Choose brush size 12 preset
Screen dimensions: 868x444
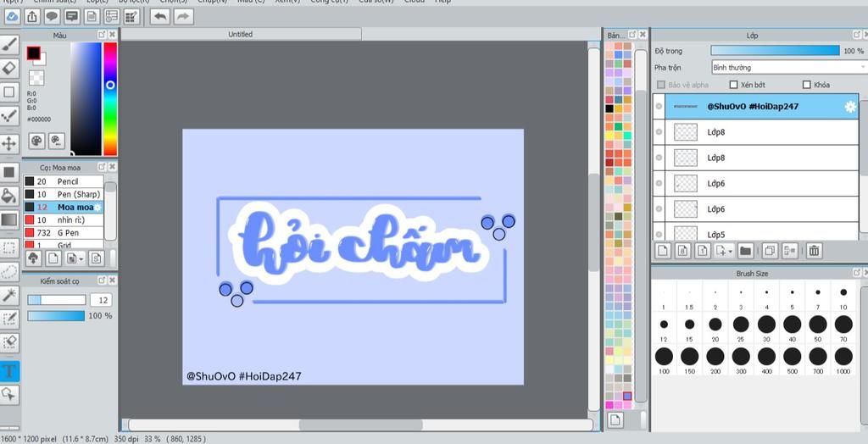pos(664,328)
